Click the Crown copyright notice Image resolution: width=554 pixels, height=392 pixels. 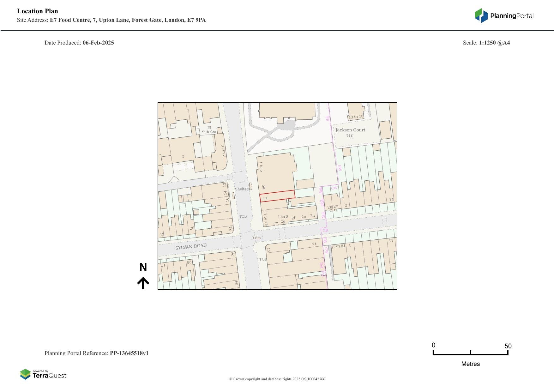(x=277, y=379)
